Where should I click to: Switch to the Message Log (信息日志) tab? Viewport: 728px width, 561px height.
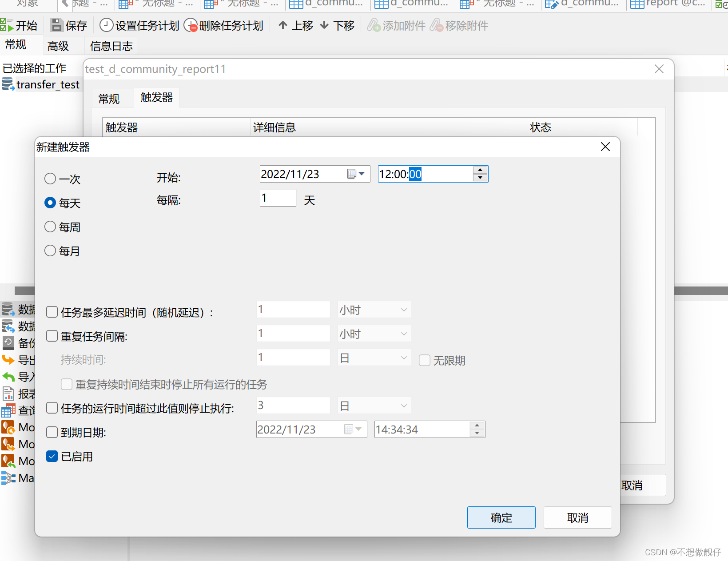pyautogui.click(x=111, y=46)
